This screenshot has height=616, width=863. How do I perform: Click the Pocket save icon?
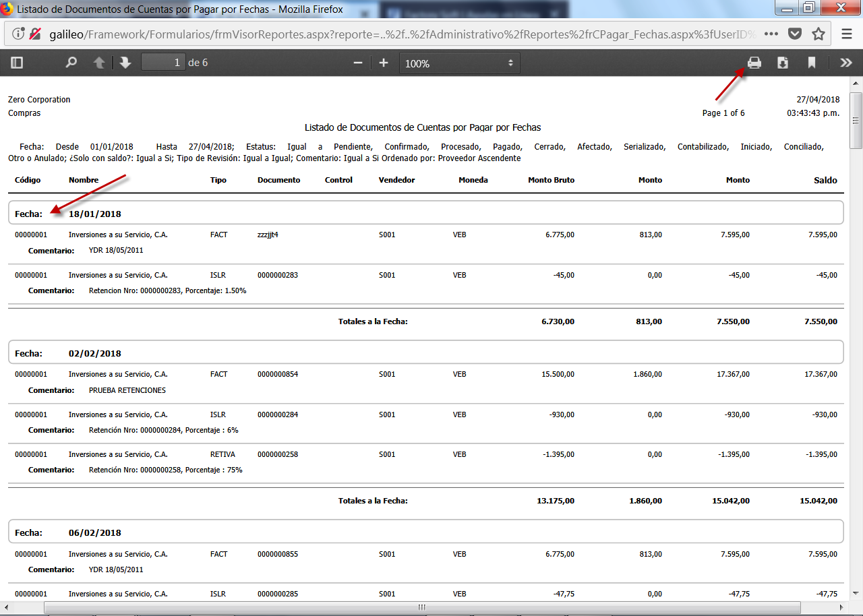(x=795, y=34)
